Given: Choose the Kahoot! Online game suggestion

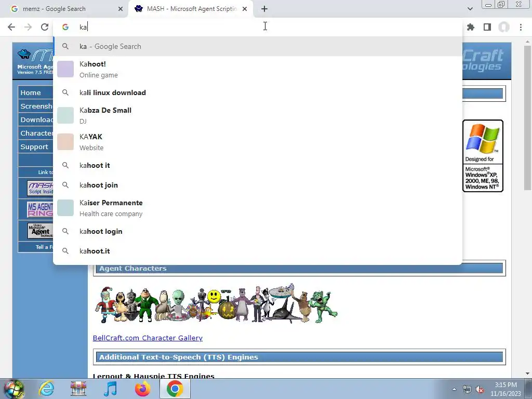Looking at the screenshot, I should [x=258, y=69].
